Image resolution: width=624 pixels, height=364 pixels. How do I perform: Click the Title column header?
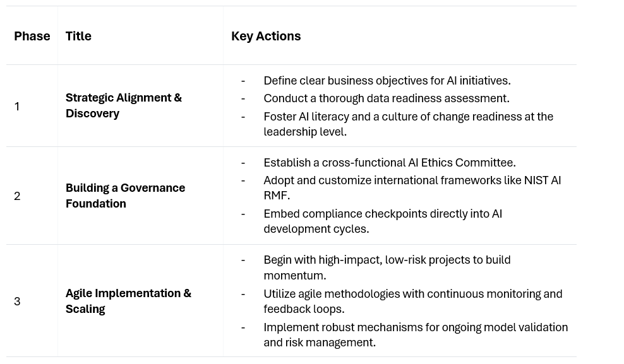[x=78, y=36]
